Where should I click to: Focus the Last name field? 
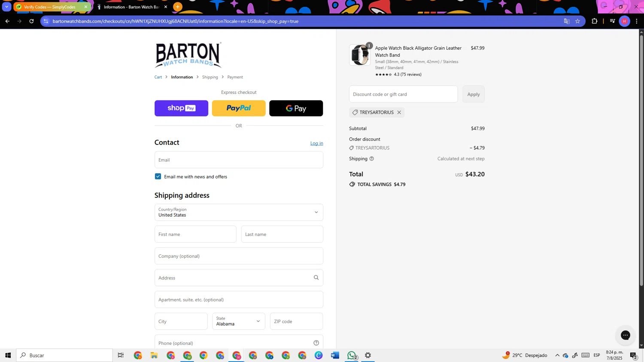pos(282,234)
